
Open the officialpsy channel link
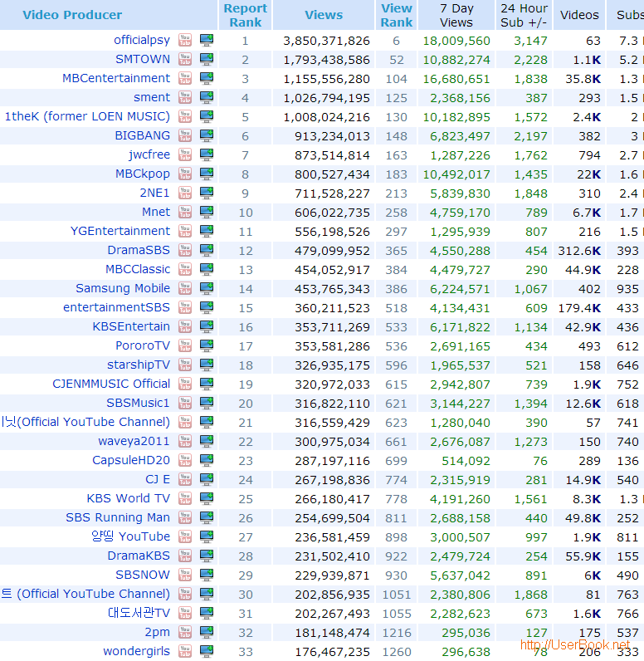[x=142, y=40]
